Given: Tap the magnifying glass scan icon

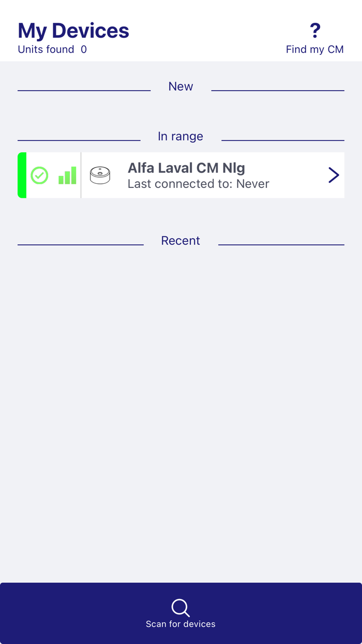Looking at the screenshot, I should [180, 607].
